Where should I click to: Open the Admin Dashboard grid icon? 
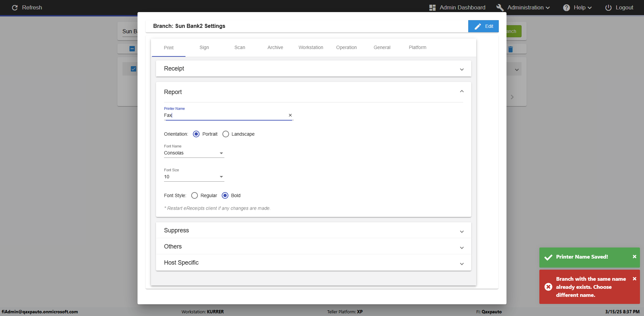point(432,8)
